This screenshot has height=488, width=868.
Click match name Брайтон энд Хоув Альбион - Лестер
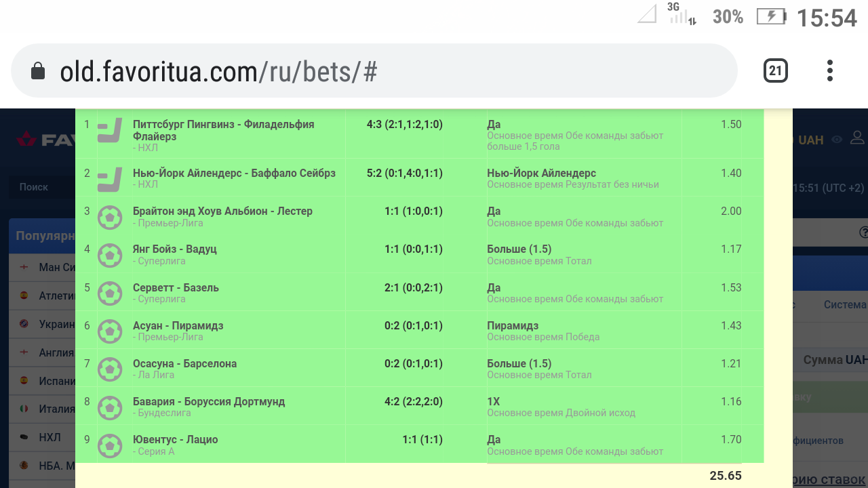(222, 211)
